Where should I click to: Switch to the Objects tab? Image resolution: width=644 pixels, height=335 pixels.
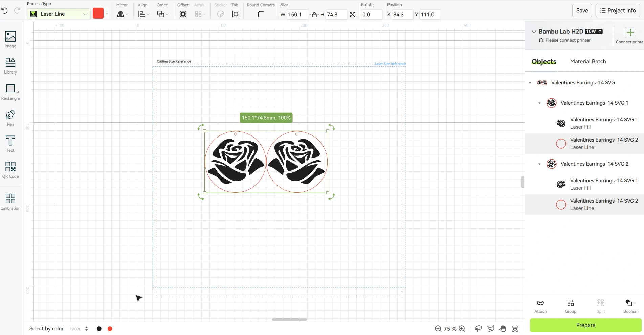click(x=544, y=62)
